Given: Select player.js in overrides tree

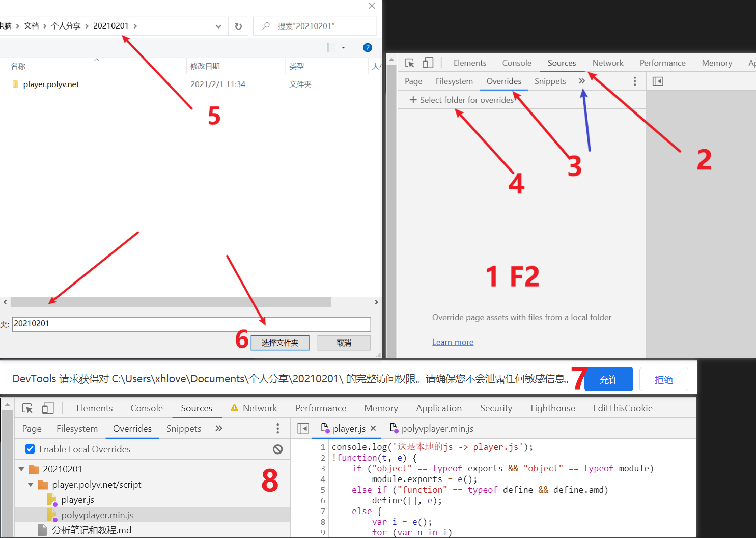Looking at the screenshot, I should coord(77,500).
